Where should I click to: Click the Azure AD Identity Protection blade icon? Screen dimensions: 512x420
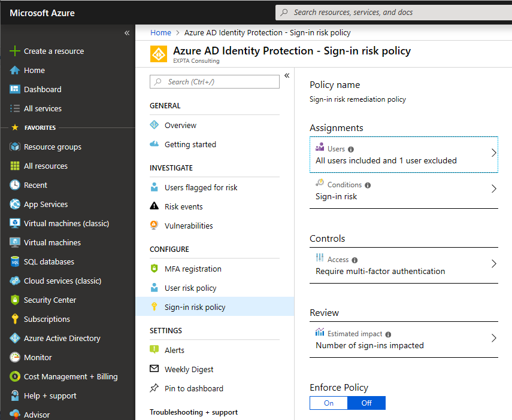159,54
